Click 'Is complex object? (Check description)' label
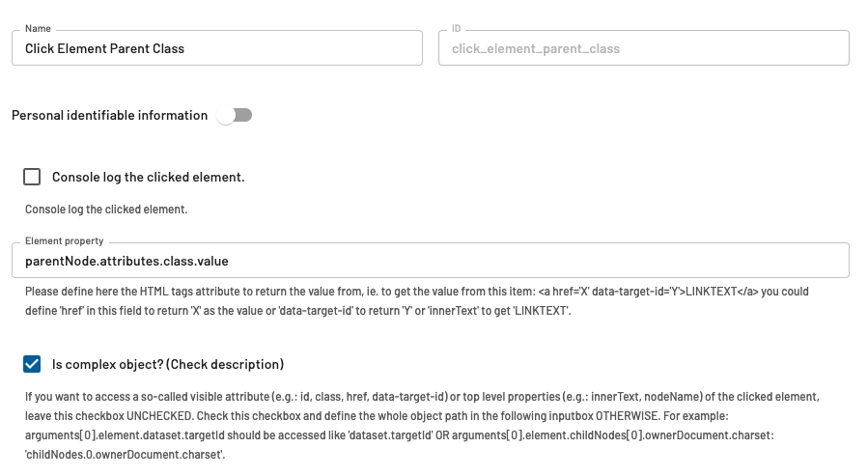This screenshot has width=868, height=476. pos(168,364)
